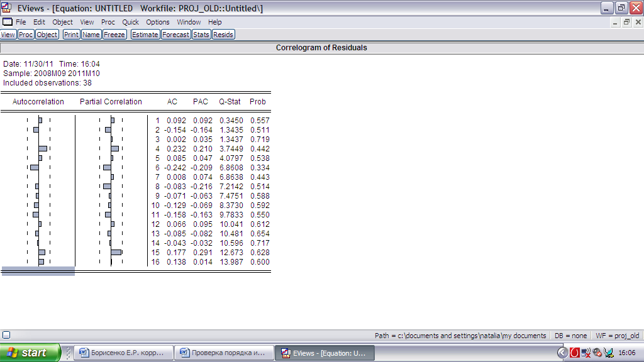
Task: Click the red Opera tray icon
Action: click(x=575, y=353)
